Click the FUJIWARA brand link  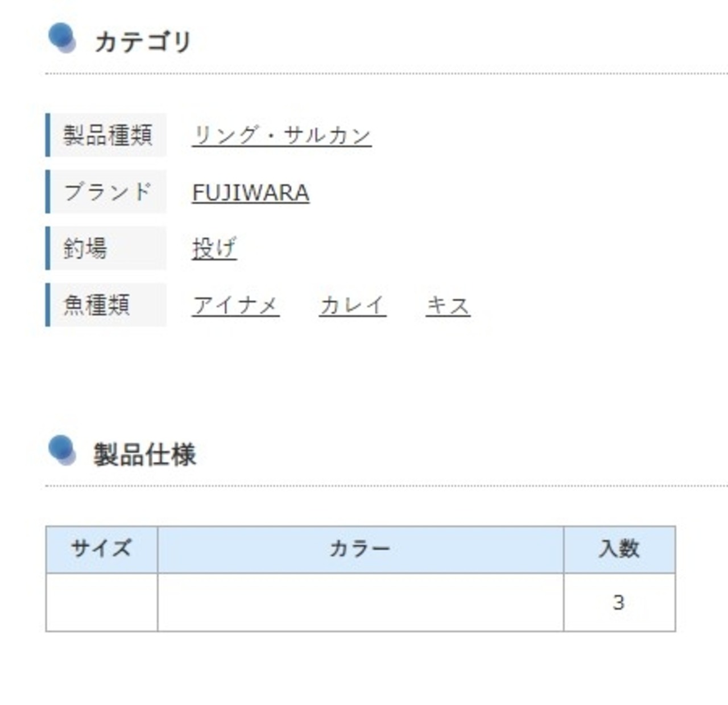250,192
